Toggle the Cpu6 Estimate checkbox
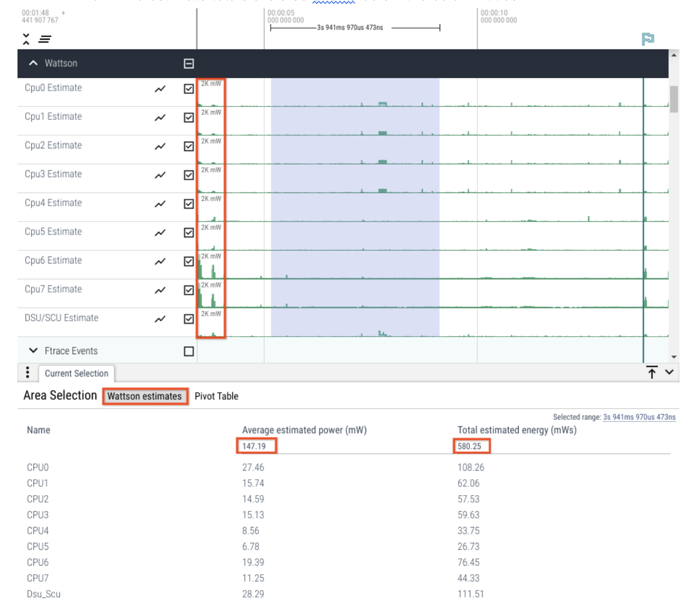Screen dimensions: 681x616 (189, 261)
